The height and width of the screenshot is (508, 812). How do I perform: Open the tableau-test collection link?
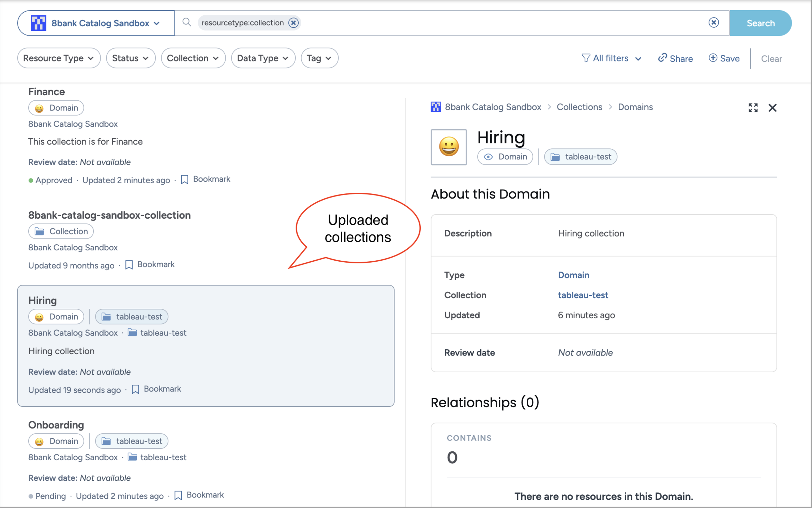click(583, 295)
